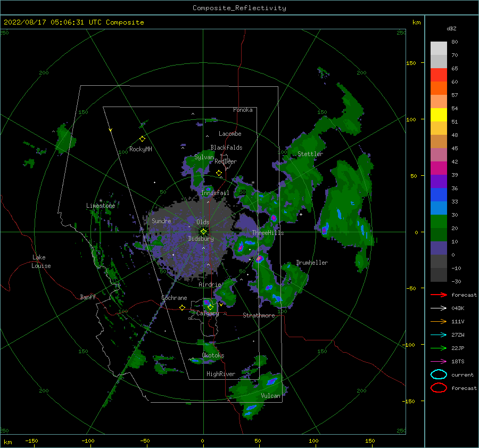The image size is (479, 448).
Task: Click the Strathmore city label
Action: click(259, 315)
